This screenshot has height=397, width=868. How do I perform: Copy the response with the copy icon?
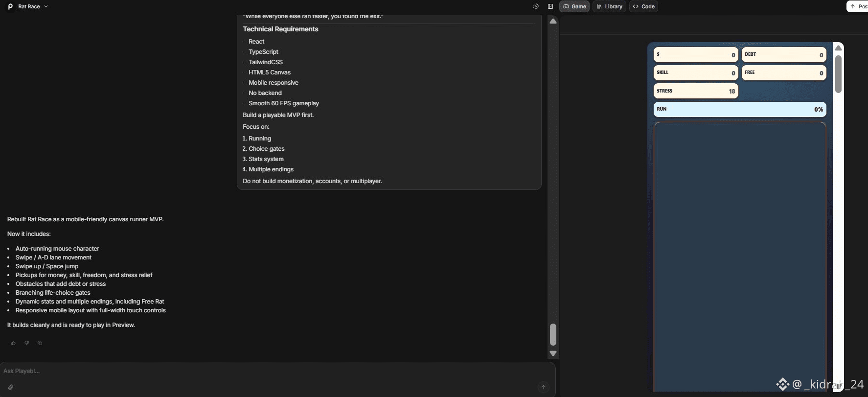[x=40, y=343]
